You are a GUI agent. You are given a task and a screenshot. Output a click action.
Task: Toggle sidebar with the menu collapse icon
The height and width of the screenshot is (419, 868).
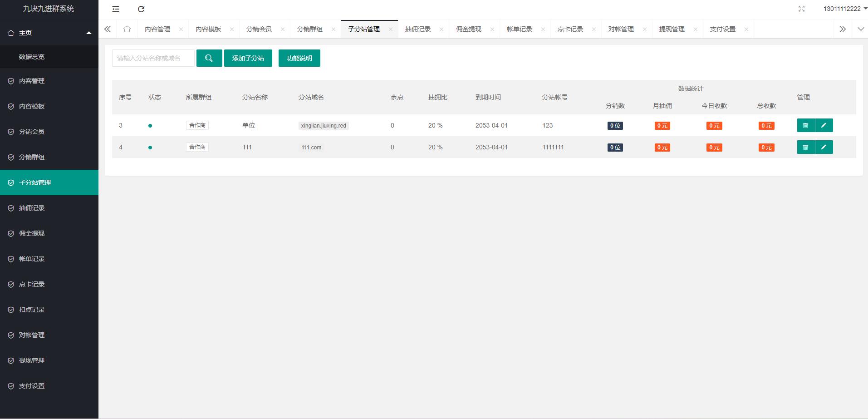(116, 9)
